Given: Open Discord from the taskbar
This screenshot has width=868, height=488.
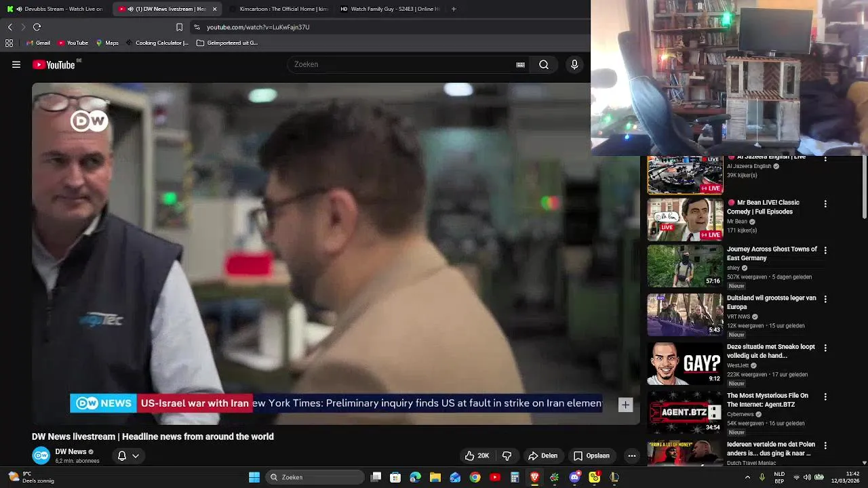Looking at the screenshot, I should coord(574,477).
